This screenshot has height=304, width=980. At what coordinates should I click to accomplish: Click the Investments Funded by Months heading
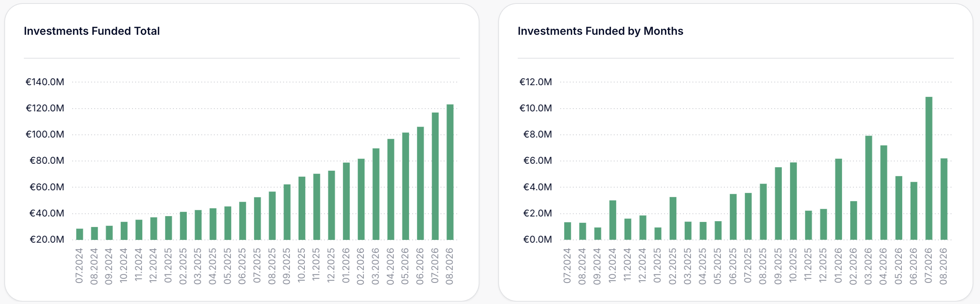600,31
